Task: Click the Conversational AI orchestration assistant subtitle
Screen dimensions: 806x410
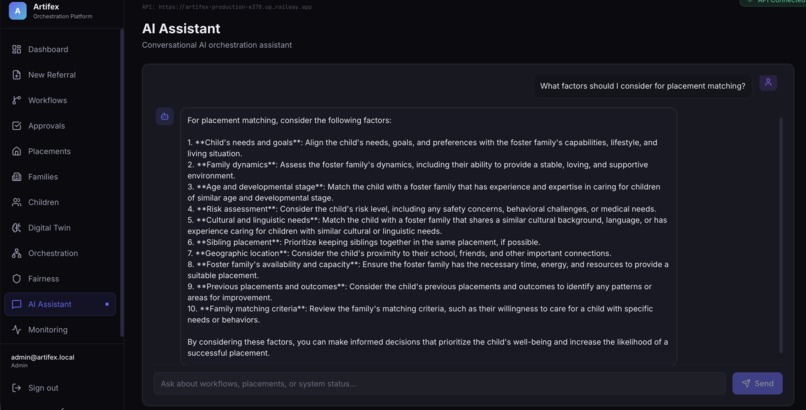Action: (x=217, y=45)
